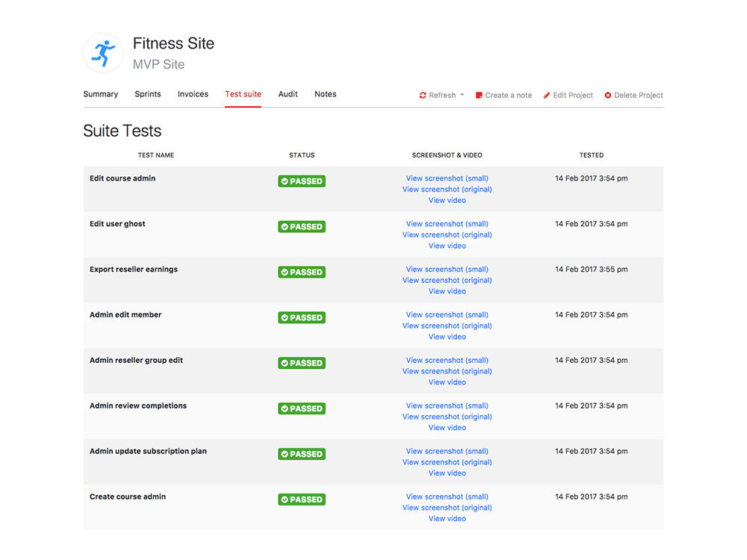View video for Admin edit member
The height and width of the screenshot is (560, 747).
click(447, 337)
